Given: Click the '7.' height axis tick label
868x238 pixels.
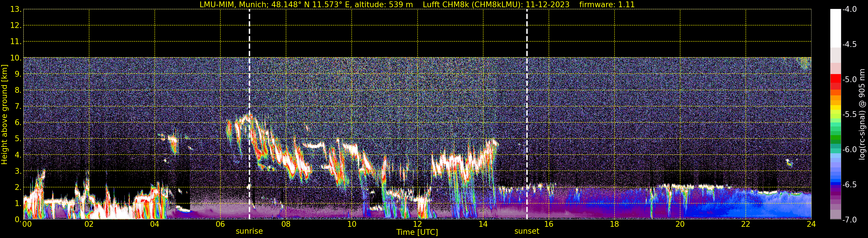Looking at the screenshot, I should point(18,107).
